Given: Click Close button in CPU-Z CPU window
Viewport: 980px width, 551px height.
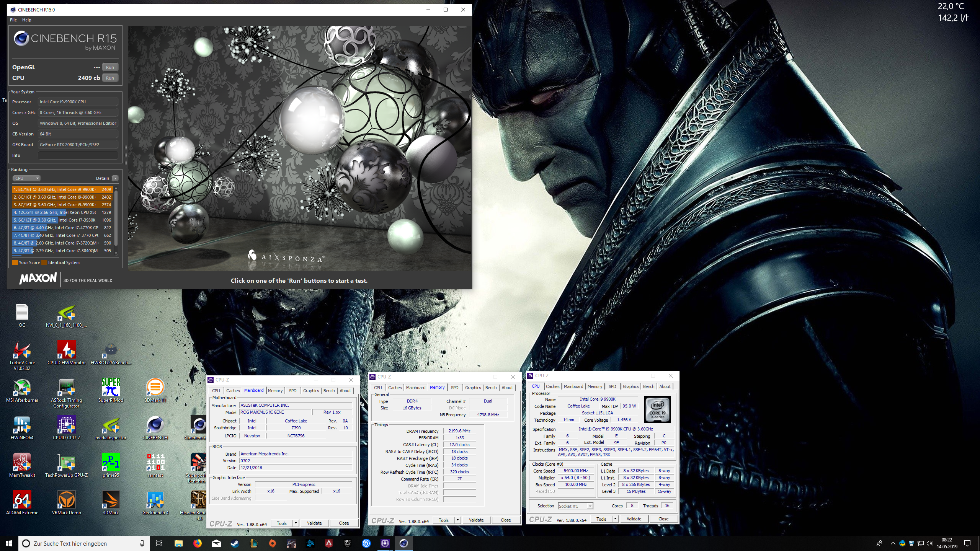Looking at the screenshot, I should (x=663, y=519).
